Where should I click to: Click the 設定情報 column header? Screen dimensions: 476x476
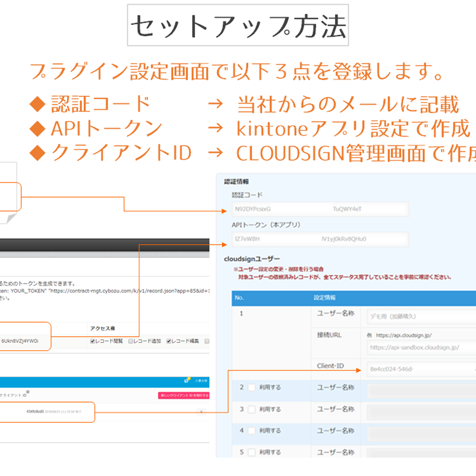[324, 298]
